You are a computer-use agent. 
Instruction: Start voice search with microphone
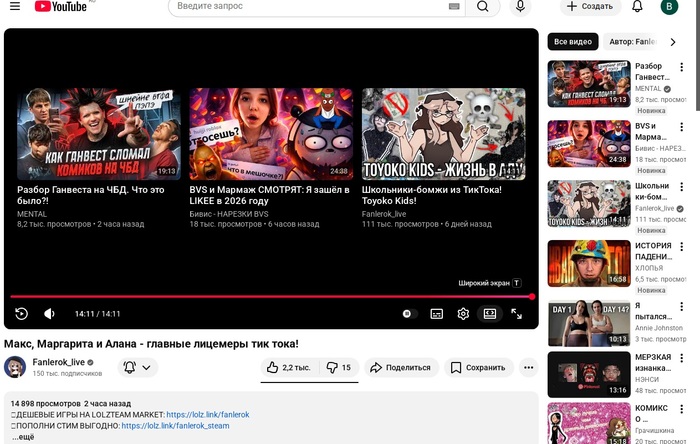(x=520, y=6)
